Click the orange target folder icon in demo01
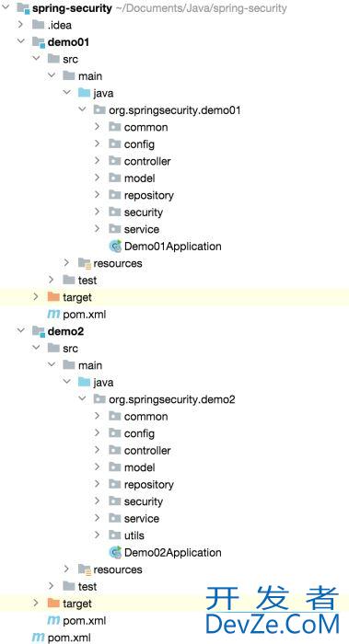The width and height of the screenshot is (349, 644). click(53, 297)
